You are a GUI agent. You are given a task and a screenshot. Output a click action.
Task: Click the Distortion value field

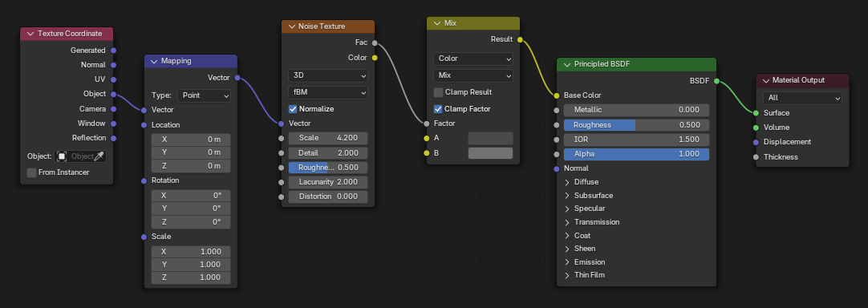[x=328, y=196]
